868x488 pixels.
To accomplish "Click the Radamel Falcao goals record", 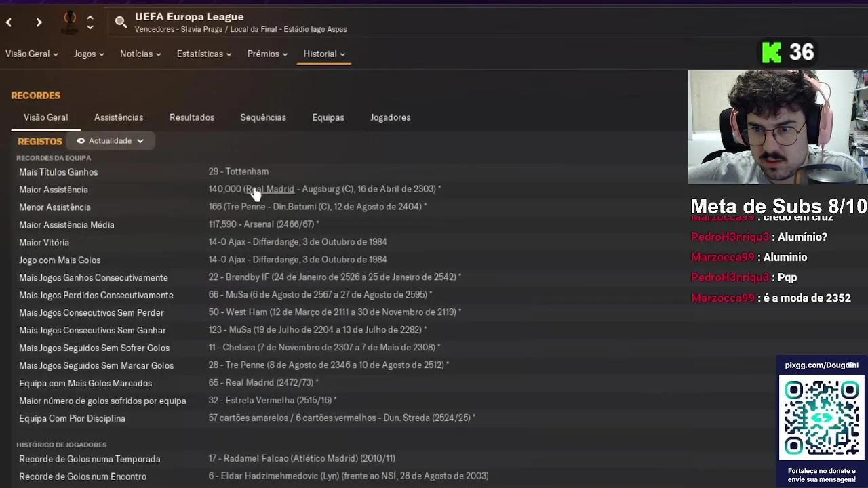I will 302,459.
